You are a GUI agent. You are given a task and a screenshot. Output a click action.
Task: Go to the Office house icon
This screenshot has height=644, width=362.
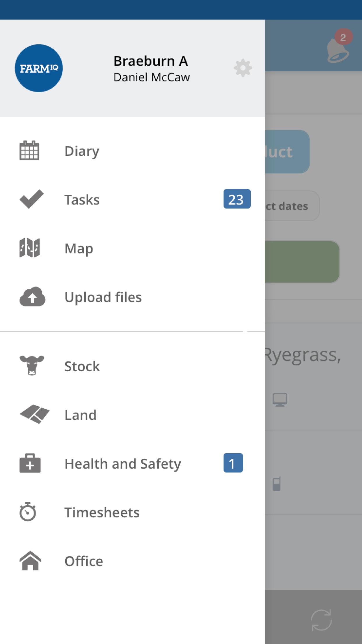[30, 561]
